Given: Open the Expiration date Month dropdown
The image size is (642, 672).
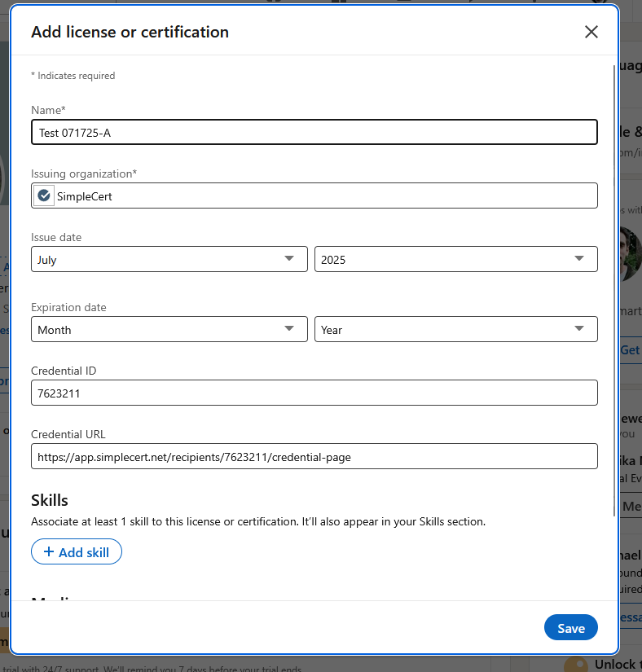Looking at the screenshot, I should pos(169,330).
